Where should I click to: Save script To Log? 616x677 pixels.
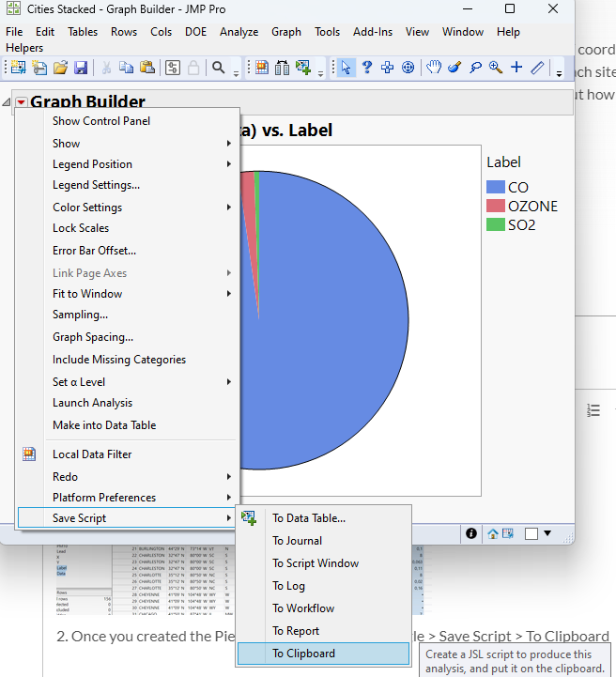323,586
